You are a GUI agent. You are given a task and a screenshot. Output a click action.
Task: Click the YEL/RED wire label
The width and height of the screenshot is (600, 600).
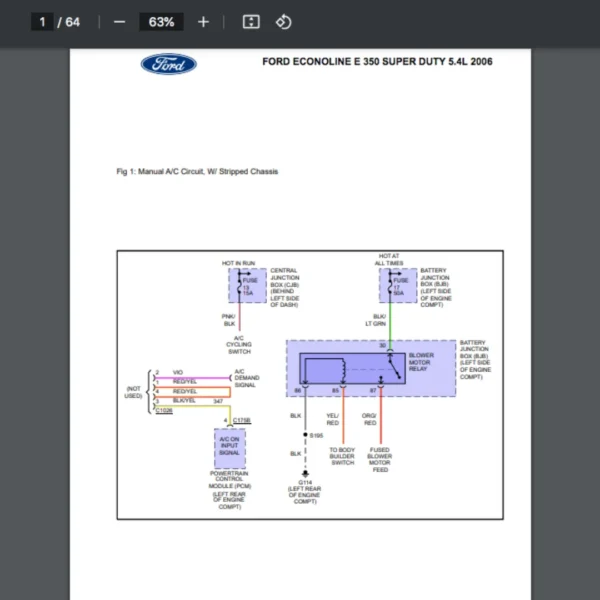[333, 419]
